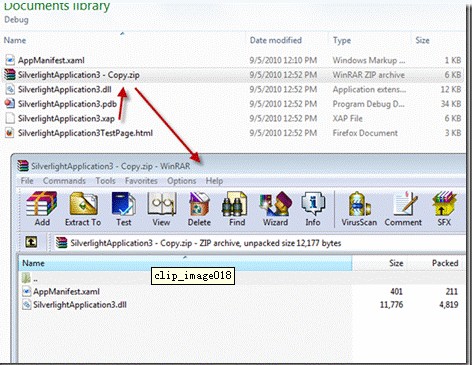Click AppManifest.xaml icon inside WinRAR list

26,292
